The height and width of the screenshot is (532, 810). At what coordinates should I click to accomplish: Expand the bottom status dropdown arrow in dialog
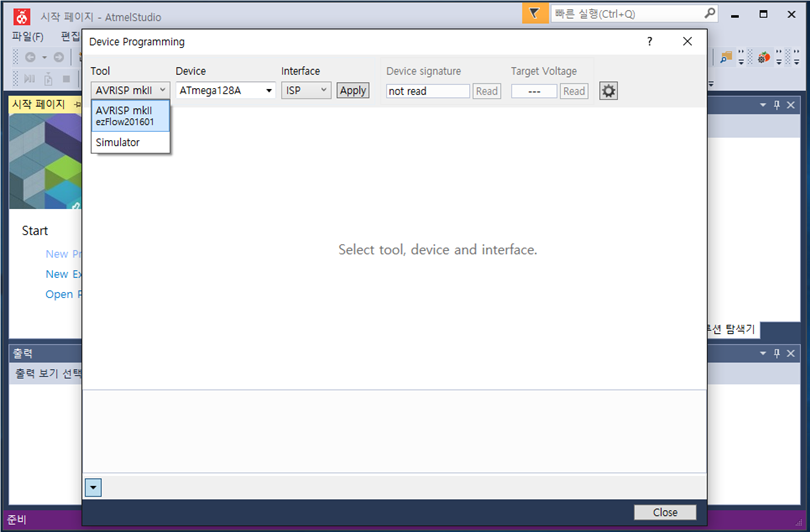(93, 487)
